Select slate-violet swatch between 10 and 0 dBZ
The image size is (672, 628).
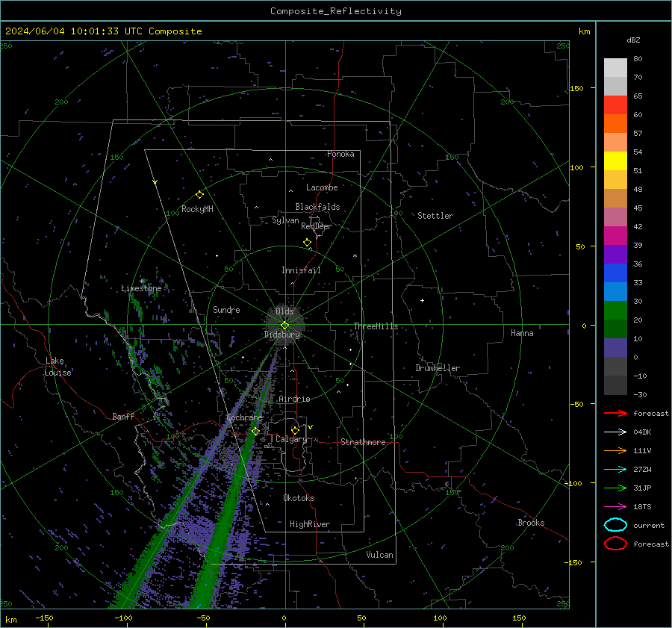(615, 348)
